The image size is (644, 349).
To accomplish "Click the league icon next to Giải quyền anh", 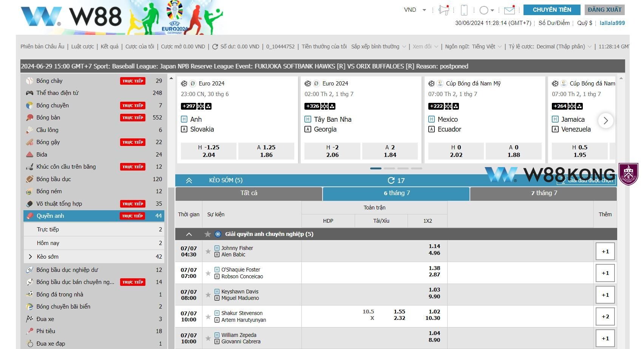I will (218, 234).
